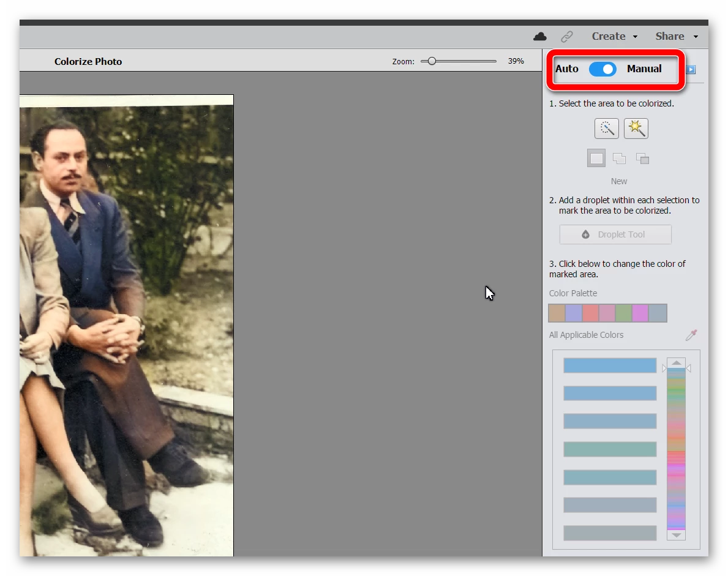This screenshot has width=728, height=576.
Task: Select the fourth teal-green color bar
Action: click(x=610, y=449)
